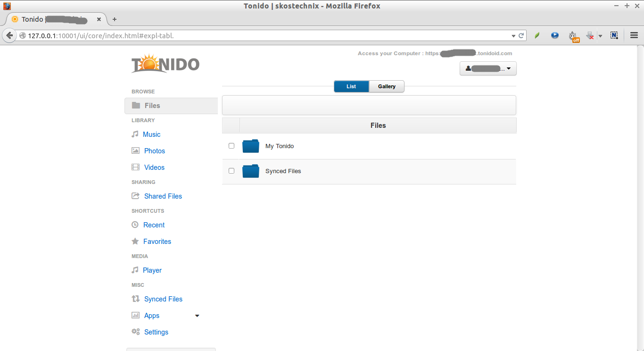Click the Recent clock icon
Screen dimensions: 644x351
click(x=135, y=225)
